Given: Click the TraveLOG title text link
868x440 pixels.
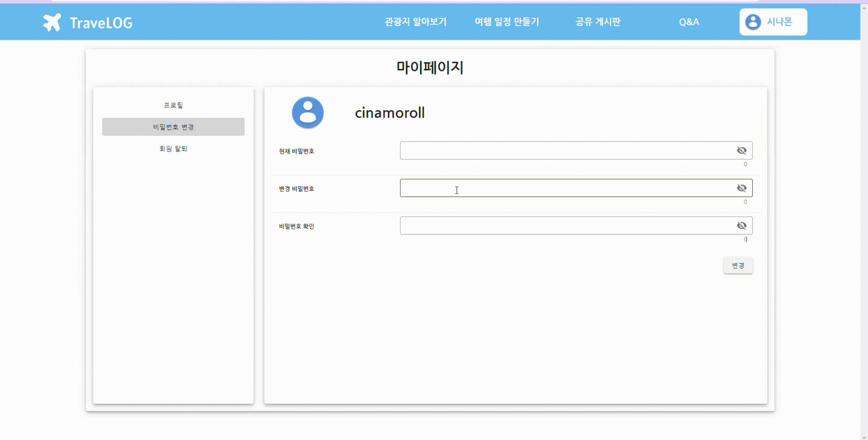Looking at the screenshot, I should click(101, 23).
